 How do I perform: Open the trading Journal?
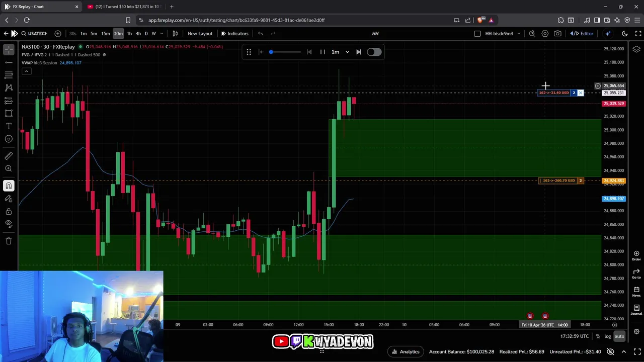tap(636, 310)
